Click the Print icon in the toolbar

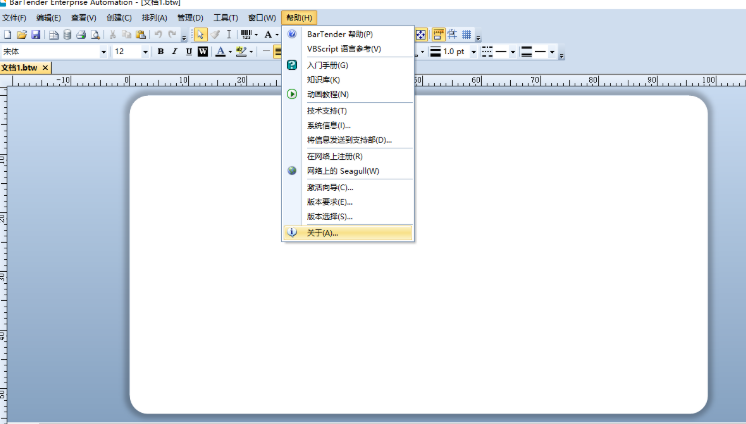pyautogui.click(x=81, y=35)
